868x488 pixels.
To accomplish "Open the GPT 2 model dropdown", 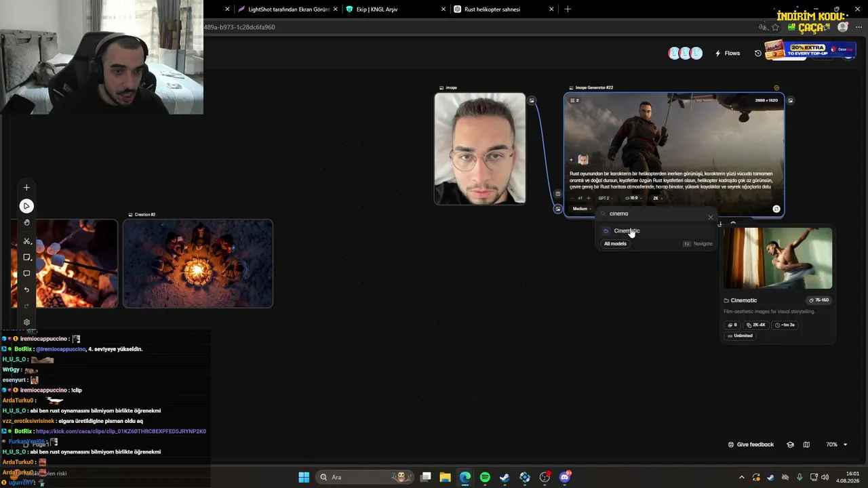I will 605,199.
